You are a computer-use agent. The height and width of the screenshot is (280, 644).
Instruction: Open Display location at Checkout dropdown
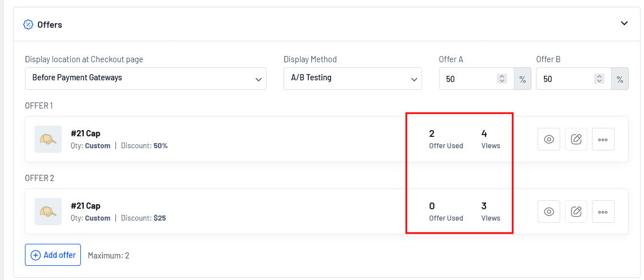tap(145, 79)
